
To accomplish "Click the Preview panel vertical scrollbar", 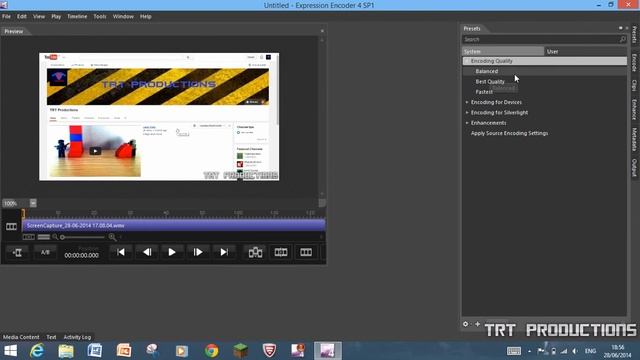I will click(322, 116).
